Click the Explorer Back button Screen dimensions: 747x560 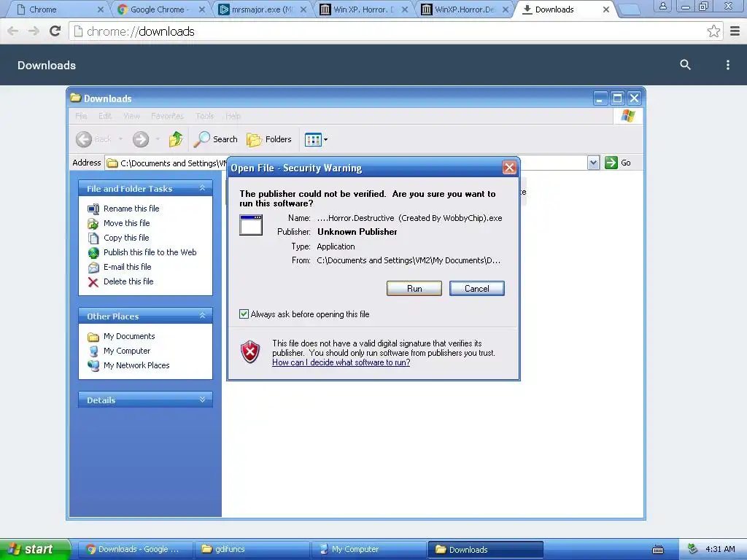[x=93, y=139]
